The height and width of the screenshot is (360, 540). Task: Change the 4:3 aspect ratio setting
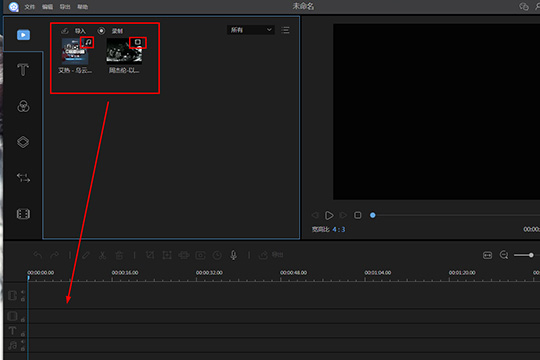tap(339, 229)
